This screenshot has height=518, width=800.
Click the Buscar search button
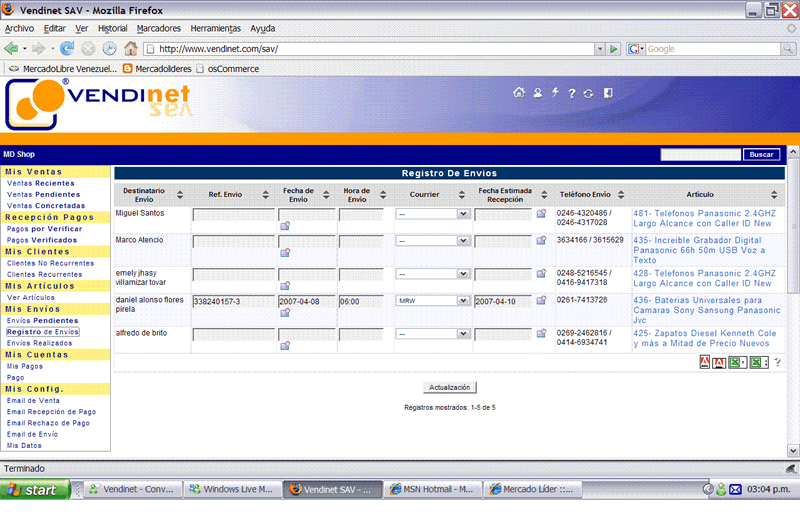click(x=761, y=155)
